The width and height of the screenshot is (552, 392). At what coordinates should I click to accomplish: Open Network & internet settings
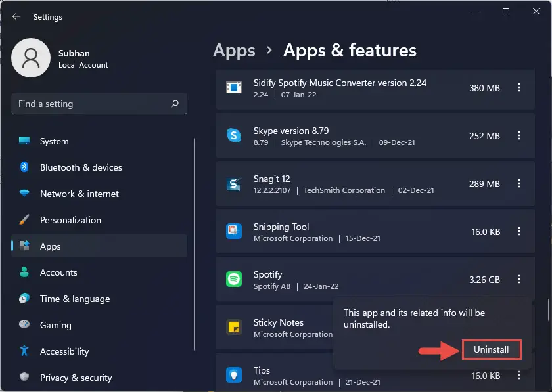point(99,194)
